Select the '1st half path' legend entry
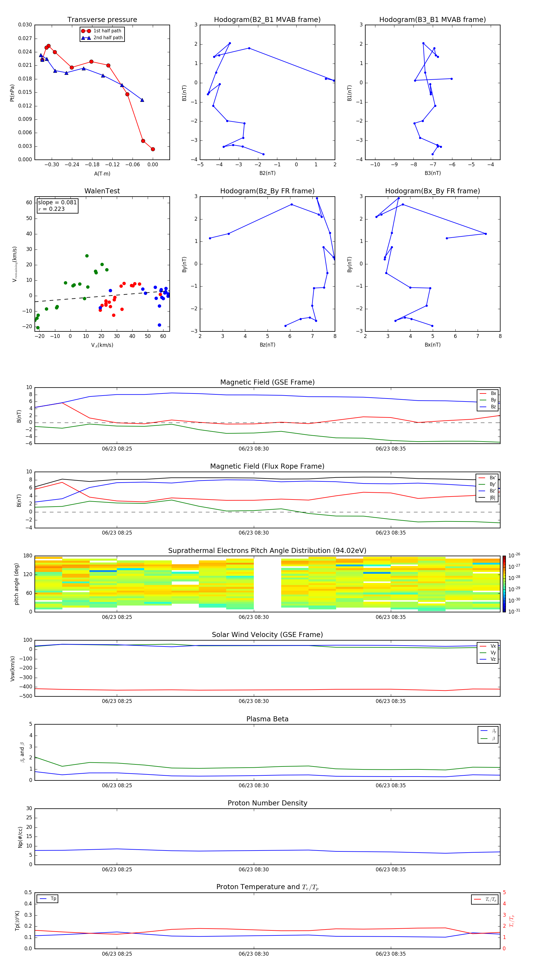535x980 pixels. (x=102, y=31)
